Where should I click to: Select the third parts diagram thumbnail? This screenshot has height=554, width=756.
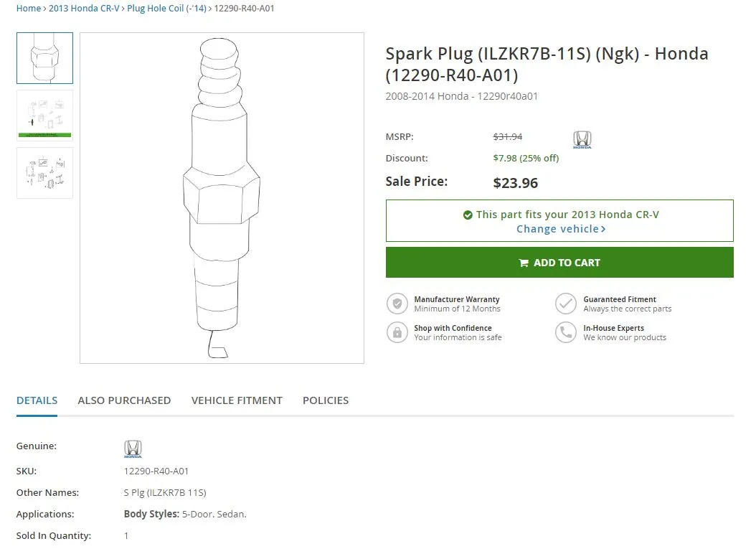pos(44,173)
